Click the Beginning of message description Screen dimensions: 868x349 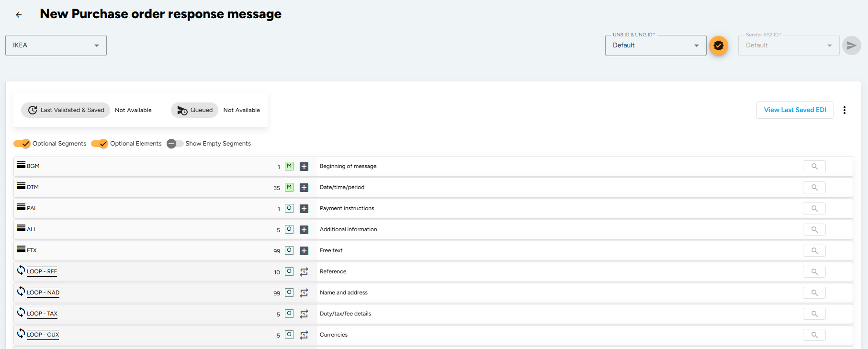pos(348,166)
